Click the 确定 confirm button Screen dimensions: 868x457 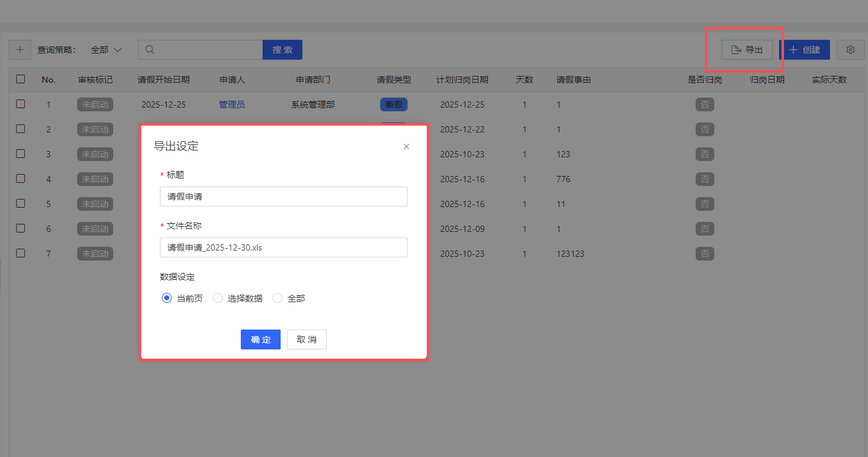point(260,339)
